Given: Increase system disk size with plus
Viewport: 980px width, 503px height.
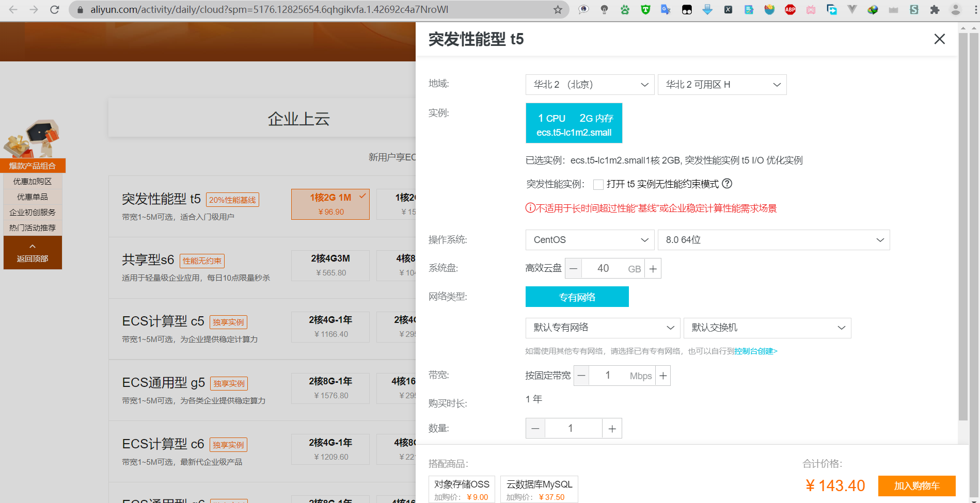Looking at the screenshot, I should click(x=653, y=268).
